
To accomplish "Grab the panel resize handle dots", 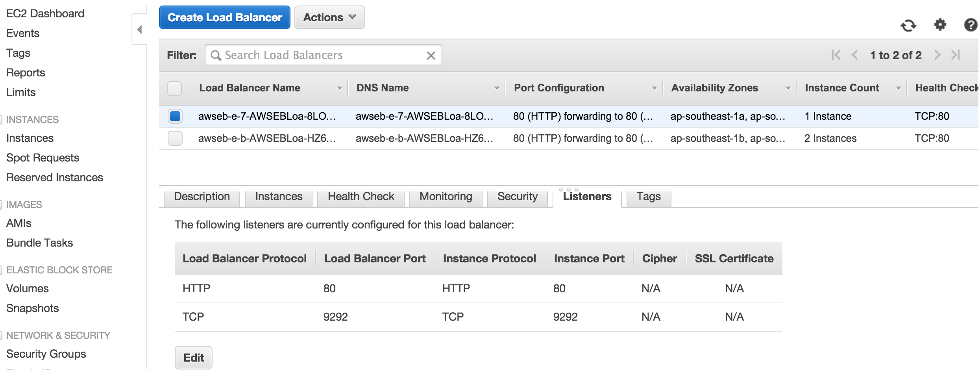I will pyautogui.click(x=569, y=189).
